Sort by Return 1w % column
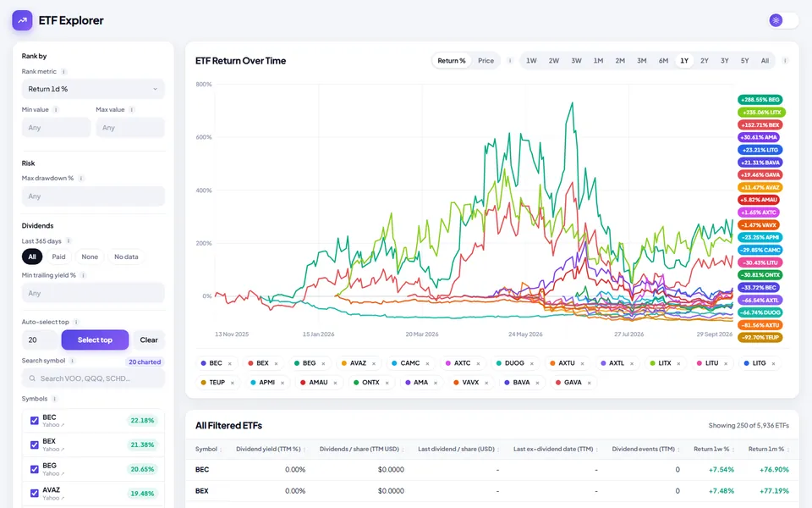Viewport: 812px width, 508px height. (714, 450)
